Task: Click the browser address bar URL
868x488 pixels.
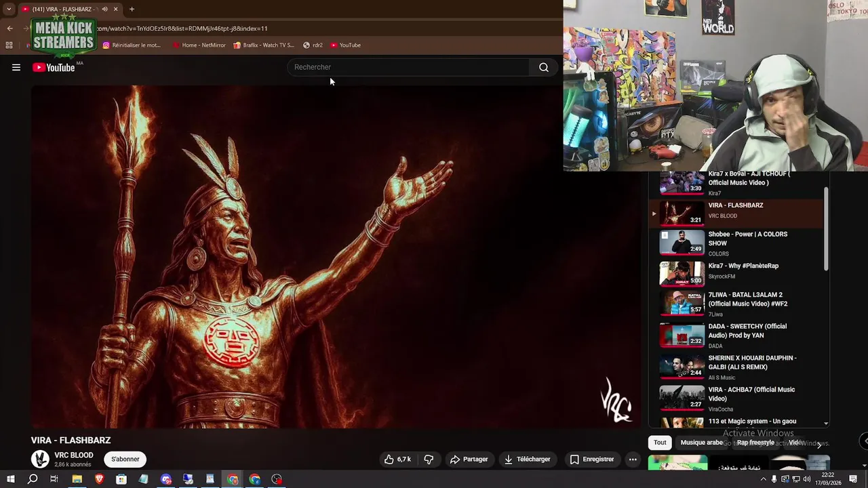Action: [183, 28]
